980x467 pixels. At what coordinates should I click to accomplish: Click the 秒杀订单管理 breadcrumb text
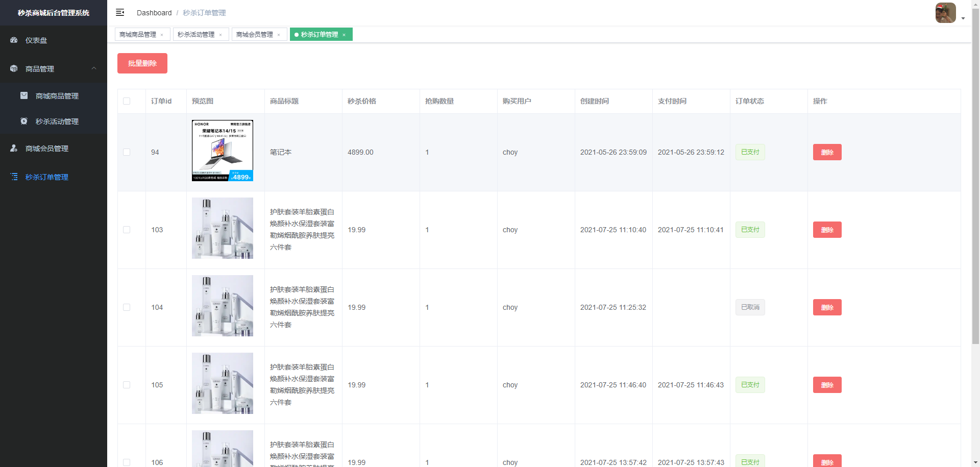204,13
